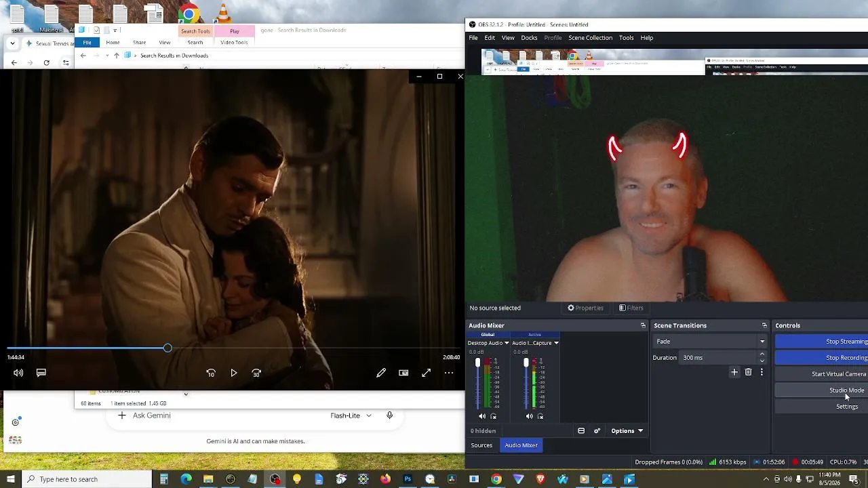Open Photoshop from the taskbar
Image resolution: width=868 pixels, height=488 pixels.
tap(408, 479)
